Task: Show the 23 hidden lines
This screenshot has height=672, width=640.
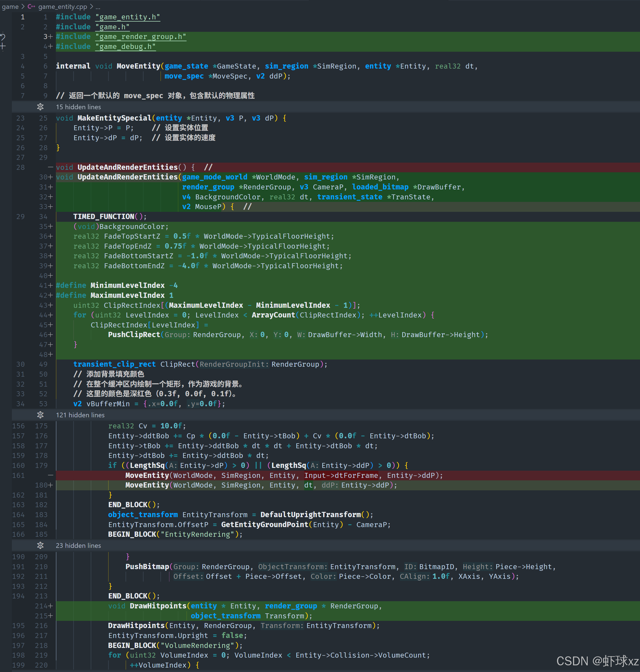Action: [78, 545]
